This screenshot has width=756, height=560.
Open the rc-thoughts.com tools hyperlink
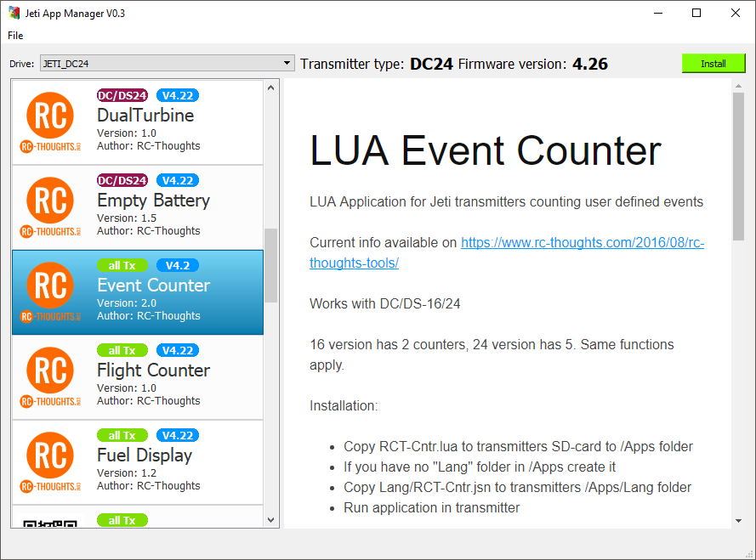(x=583, y=242)
